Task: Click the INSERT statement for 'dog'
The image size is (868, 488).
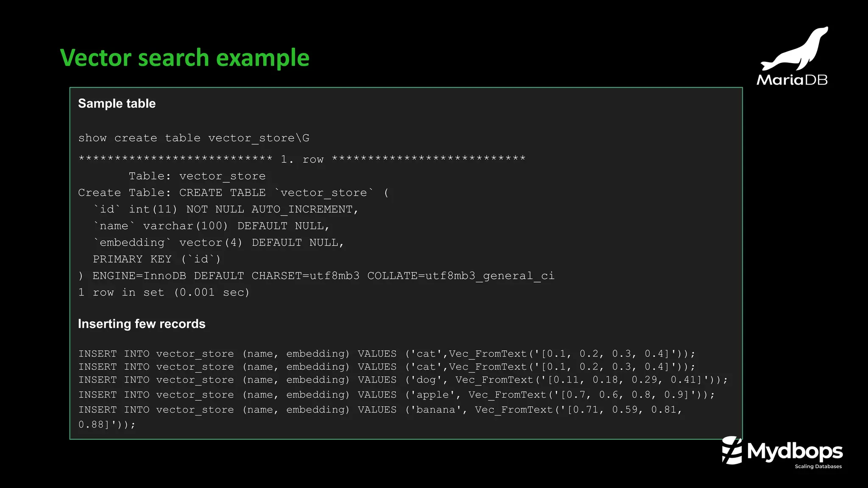Action: point(403,380)
